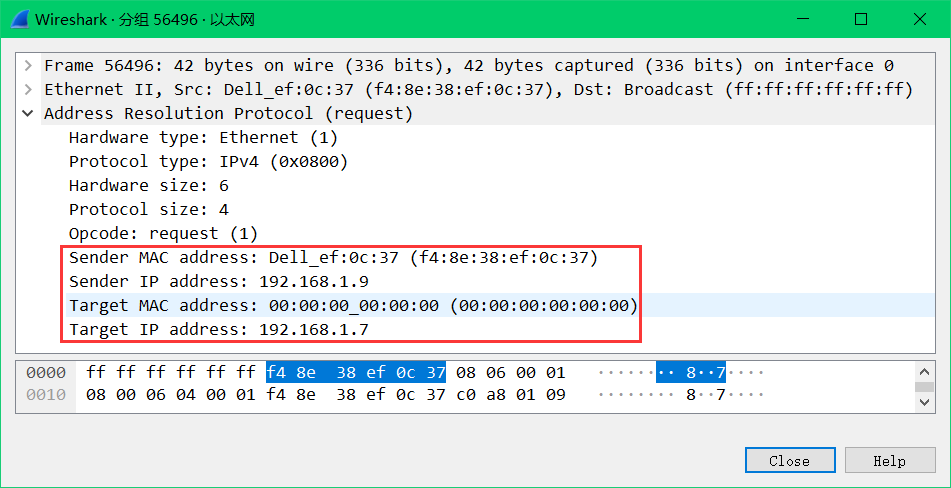Select the Opcode: request (1) field
The image size is (951, 488).
coord(163,233)
